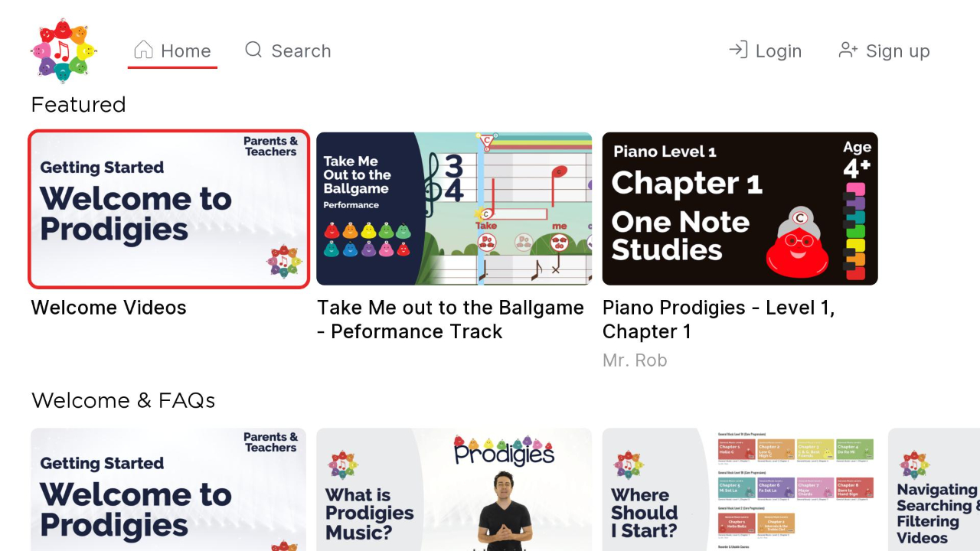
Task: Open the Take Me Out to the Ballgame thumbnail
Action: click(454, 208)
